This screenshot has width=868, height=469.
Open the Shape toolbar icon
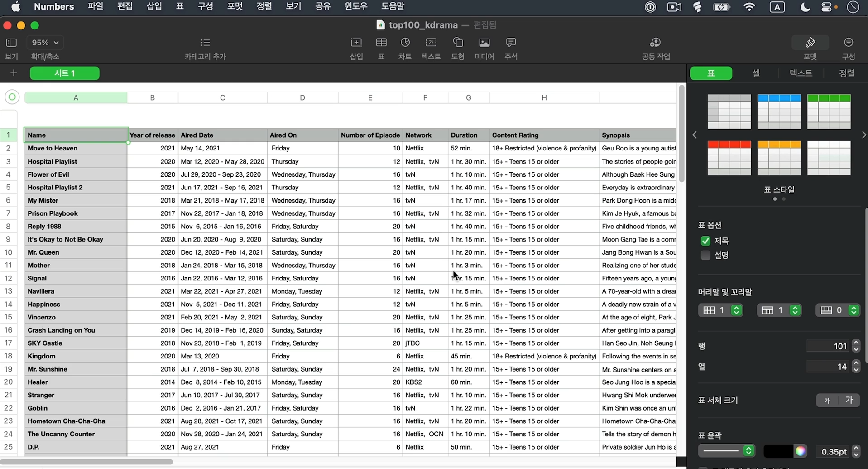click(458, 43)
